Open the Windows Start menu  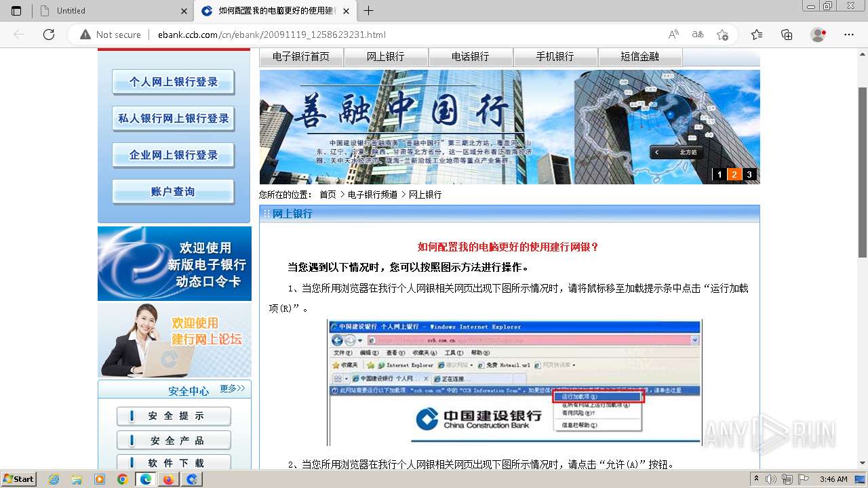click(18, 479)
